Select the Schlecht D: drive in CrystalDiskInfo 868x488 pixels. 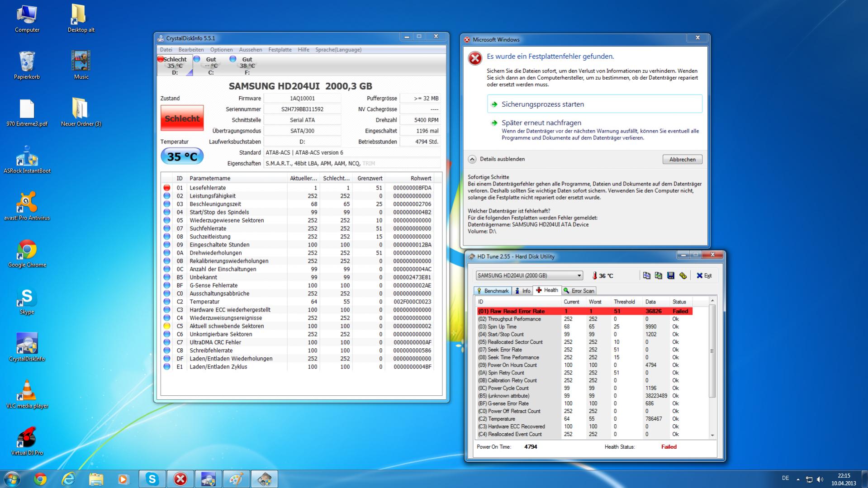tap(175, 66)
